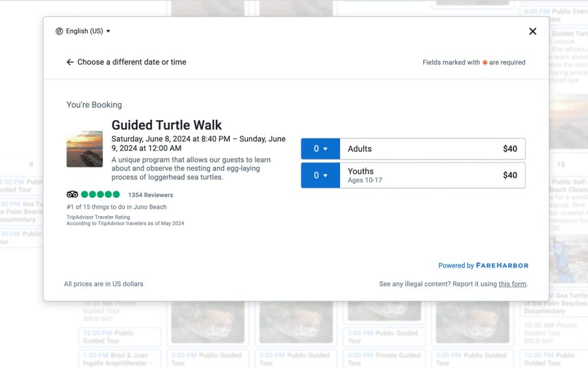Click the globe language icon

59,31
